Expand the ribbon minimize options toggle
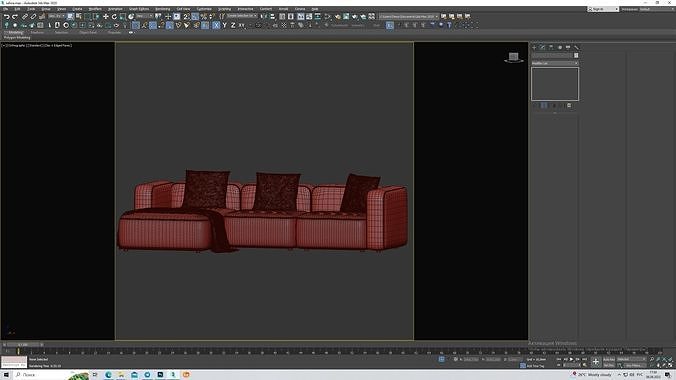676x380 pixels. coord(131,32)
